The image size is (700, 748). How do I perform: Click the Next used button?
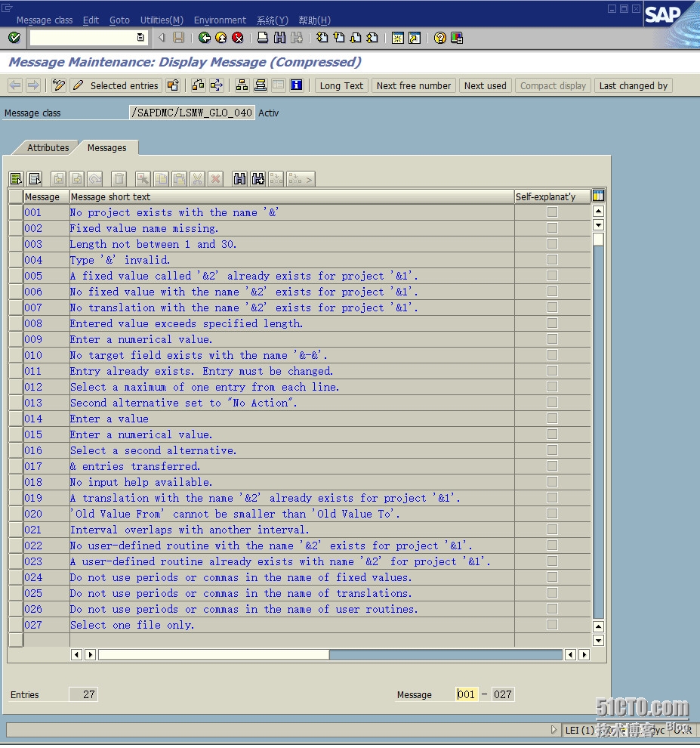[486, 85]
